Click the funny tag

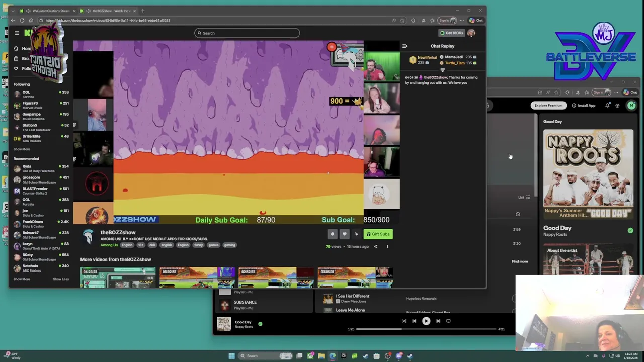pyautogui.click(x=199, y=245)
